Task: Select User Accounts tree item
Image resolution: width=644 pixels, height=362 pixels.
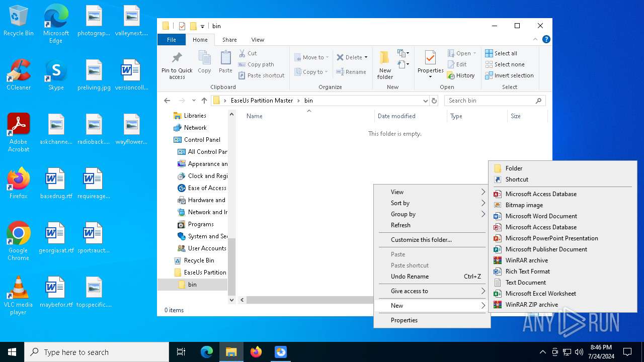Action: (207, 248)
